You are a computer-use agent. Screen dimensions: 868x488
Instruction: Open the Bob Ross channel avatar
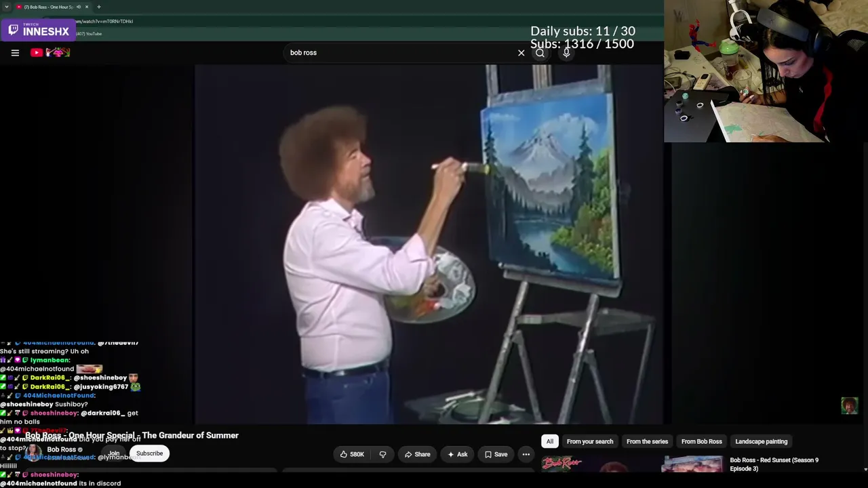34,453
